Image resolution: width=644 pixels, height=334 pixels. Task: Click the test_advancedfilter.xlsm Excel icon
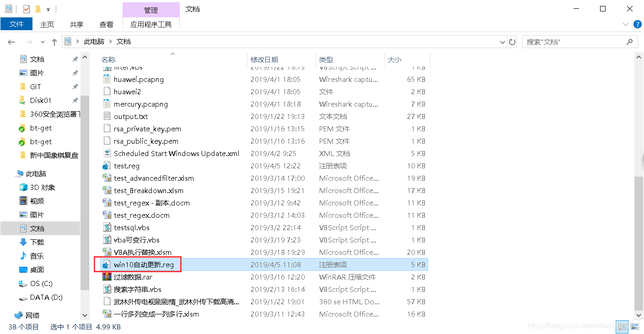click(107, 178)
